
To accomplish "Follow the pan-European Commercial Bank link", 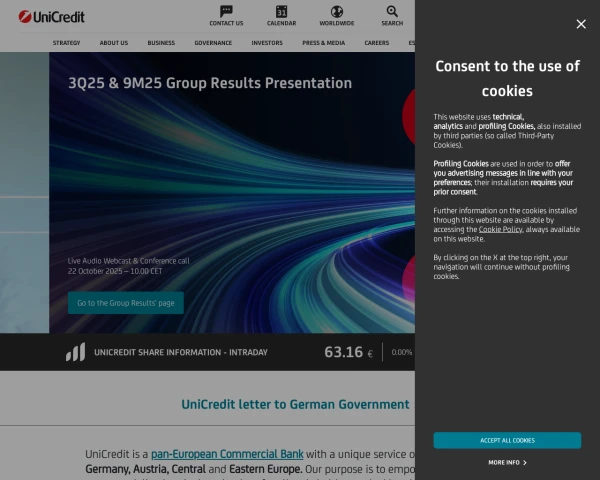I will click(226, 454).
